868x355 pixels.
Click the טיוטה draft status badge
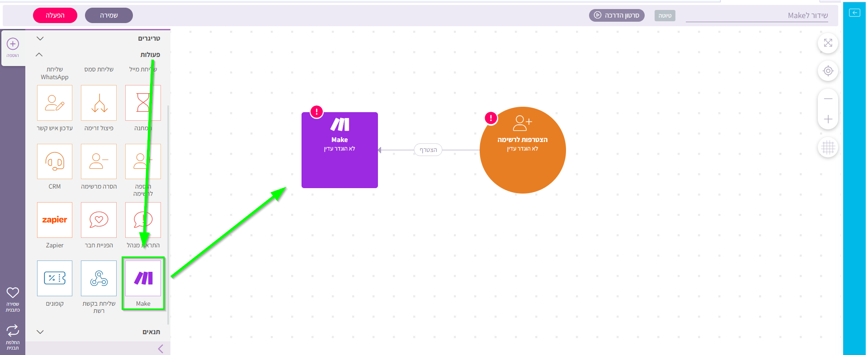tap(665, 16)
